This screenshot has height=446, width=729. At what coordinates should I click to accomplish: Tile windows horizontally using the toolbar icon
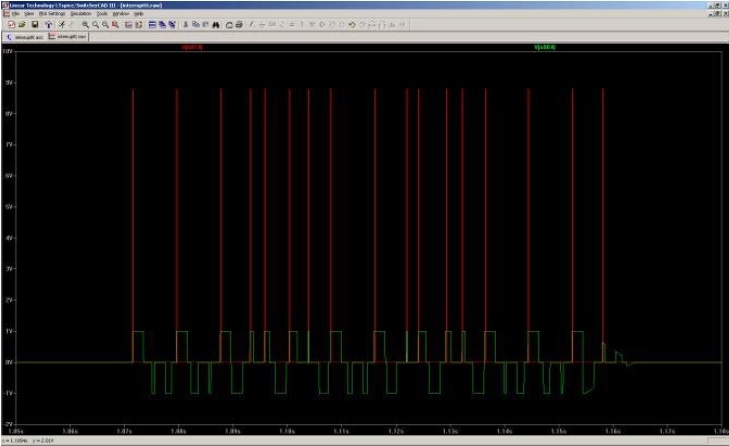152,25
